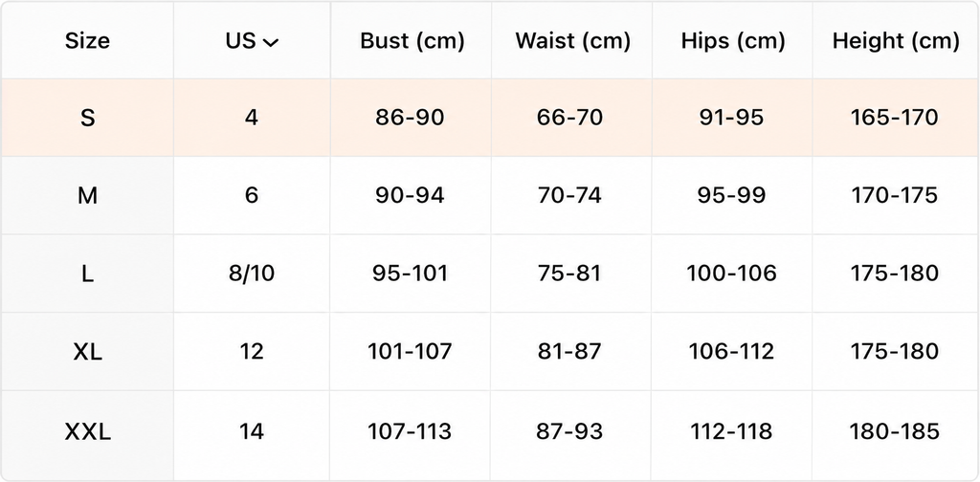Open the US size system dropdown
Image resolution: width=980 pixels, height=482 pixels.
[x=252, y=40]
